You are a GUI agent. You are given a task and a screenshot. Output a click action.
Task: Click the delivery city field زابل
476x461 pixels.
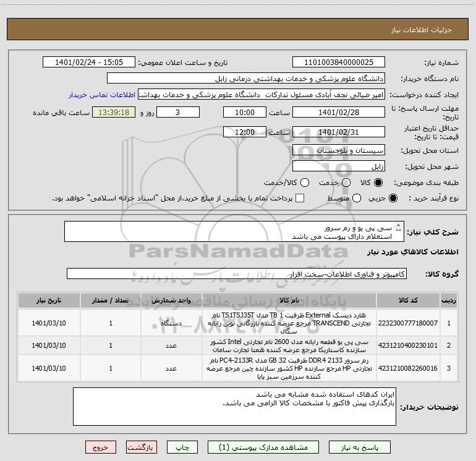(x=339, y=166)
